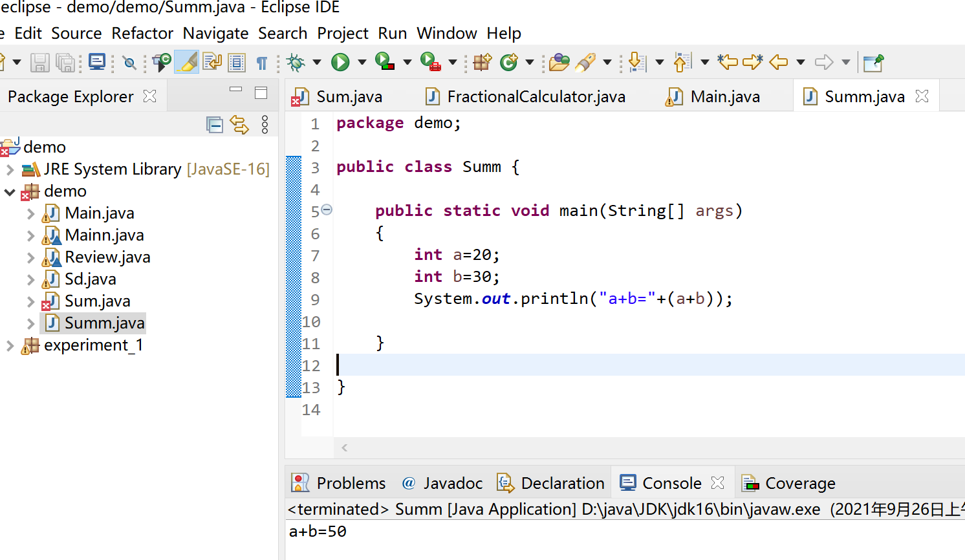Click Last Edit Location icon
The height and width of the screenshot is (560, 965).
pyautogui.click(x=728, y=62)
